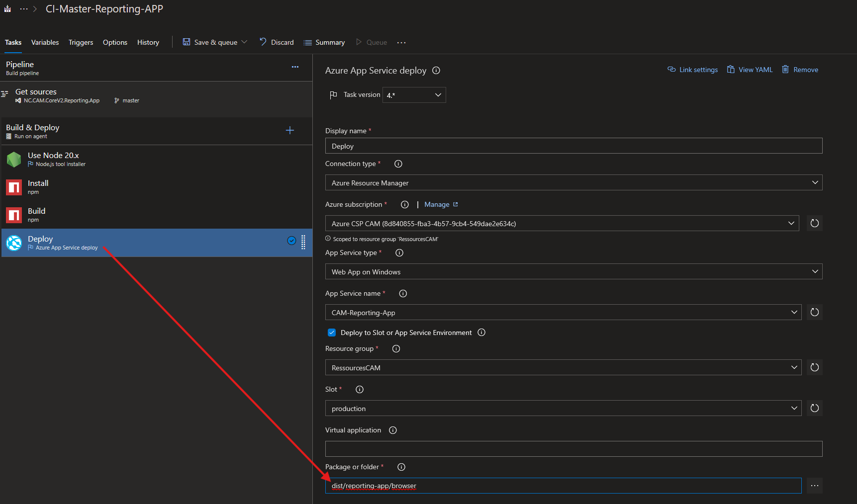Browse for package folder with ellipsis button
The height and width of the screenshot is (504, 857).
point(814,486)
